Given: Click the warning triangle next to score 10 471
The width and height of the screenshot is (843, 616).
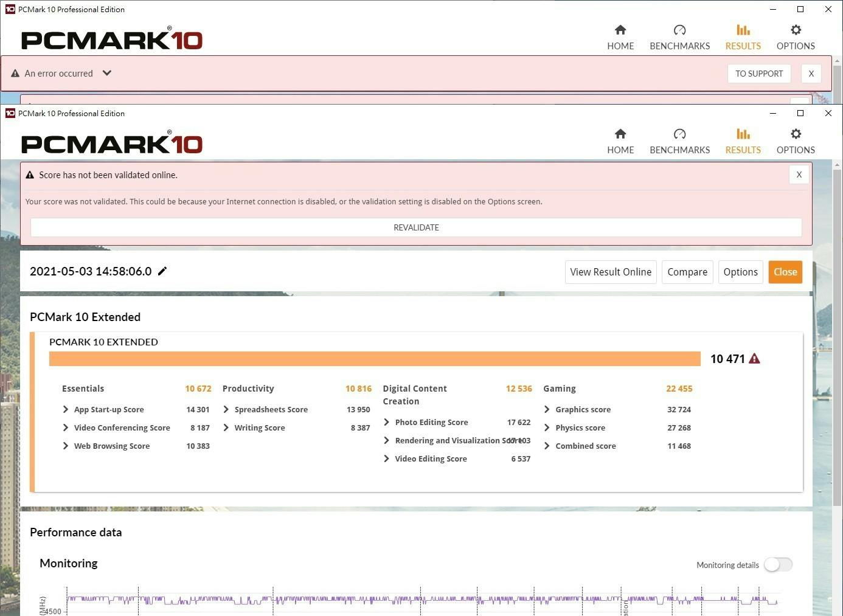Looking at the screenshot, I should [x=754, y=358].
